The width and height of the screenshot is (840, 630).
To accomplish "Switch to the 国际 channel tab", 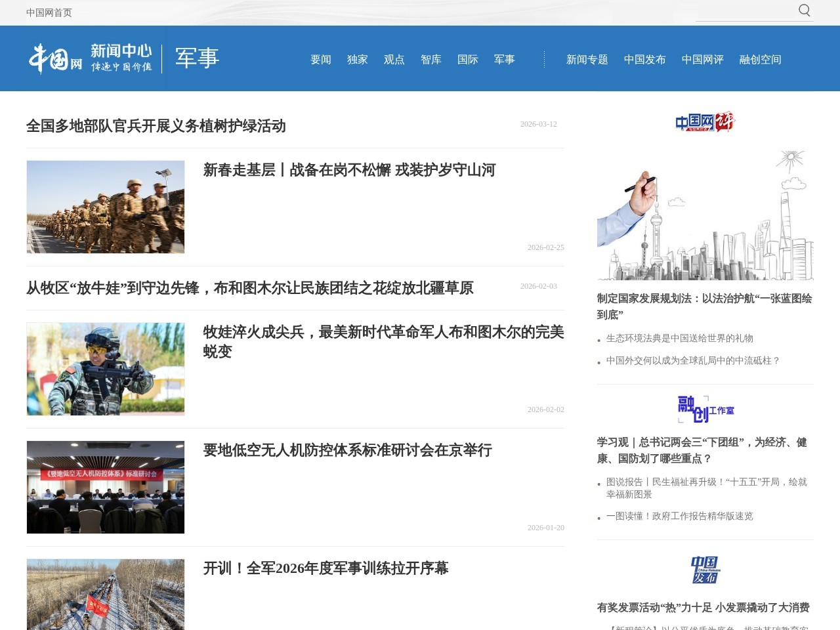I will (468, 59).
